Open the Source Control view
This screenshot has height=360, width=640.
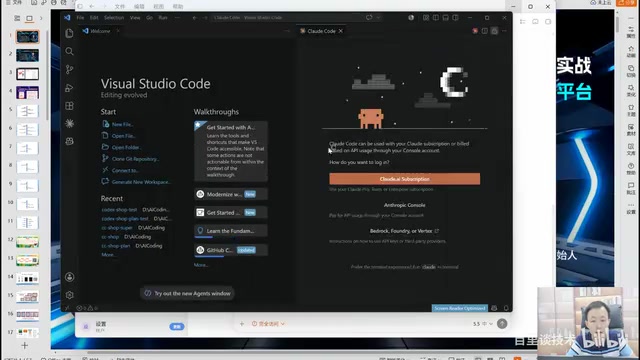(69, 69)
